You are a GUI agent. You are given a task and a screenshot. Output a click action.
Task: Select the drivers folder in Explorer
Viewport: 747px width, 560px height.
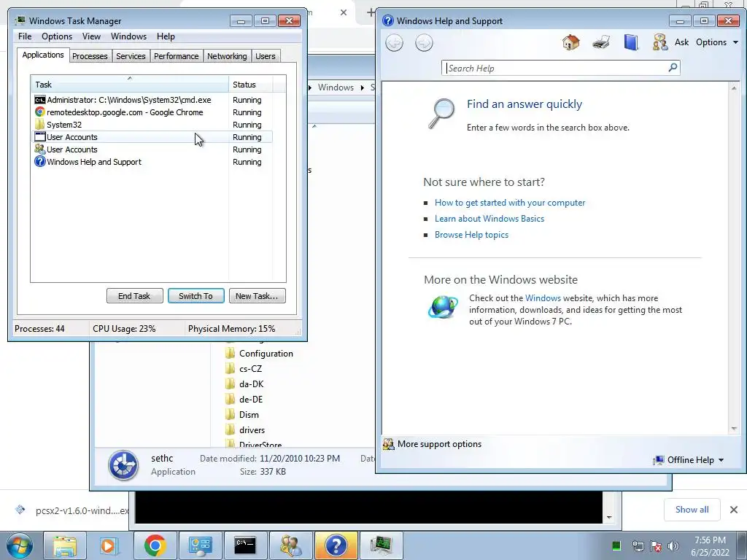tap(245, 429)
